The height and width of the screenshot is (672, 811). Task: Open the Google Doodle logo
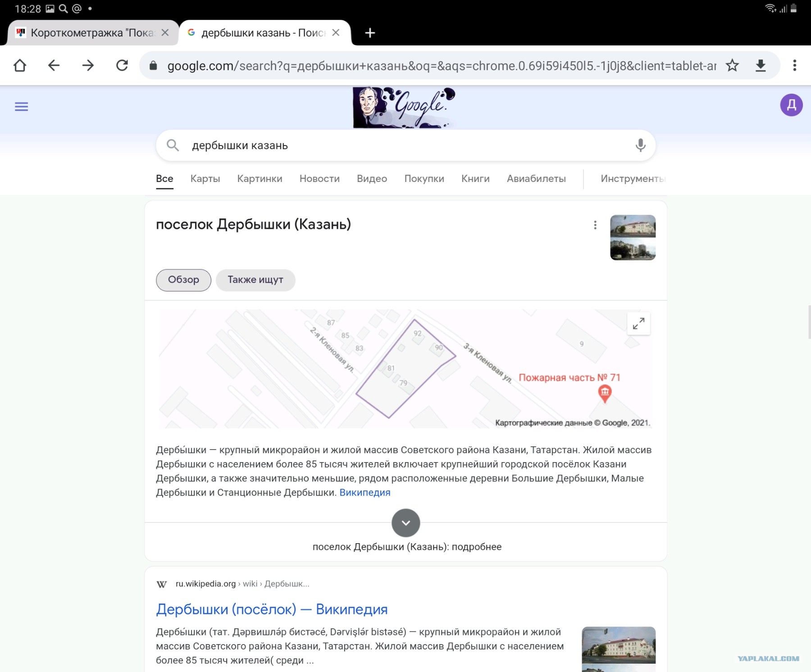click(x=404, y=107)
